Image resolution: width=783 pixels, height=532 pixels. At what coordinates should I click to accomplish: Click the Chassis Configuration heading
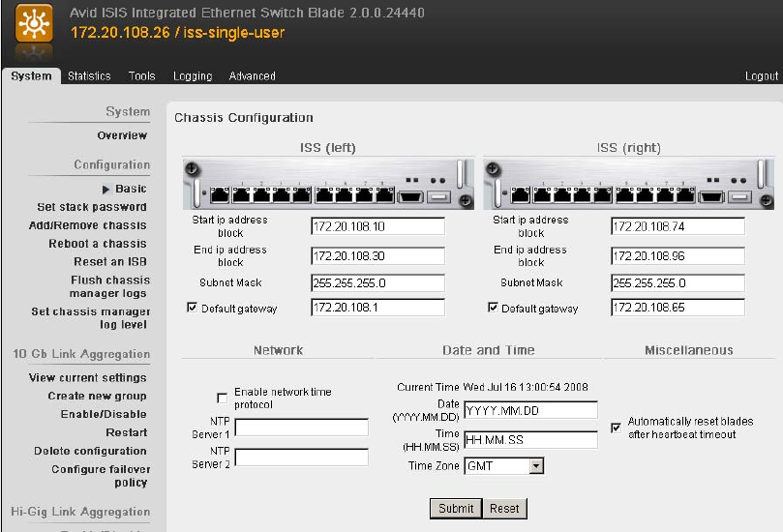tap(244, 118)
